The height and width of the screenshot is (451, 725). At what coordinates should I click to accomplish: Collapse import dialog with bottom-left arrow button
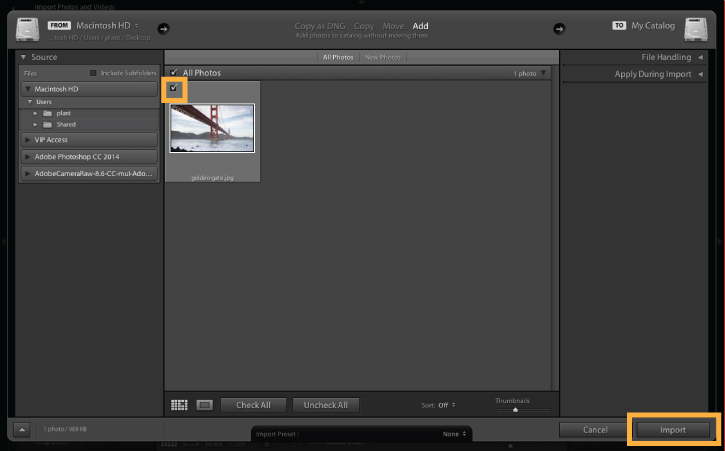22,430
